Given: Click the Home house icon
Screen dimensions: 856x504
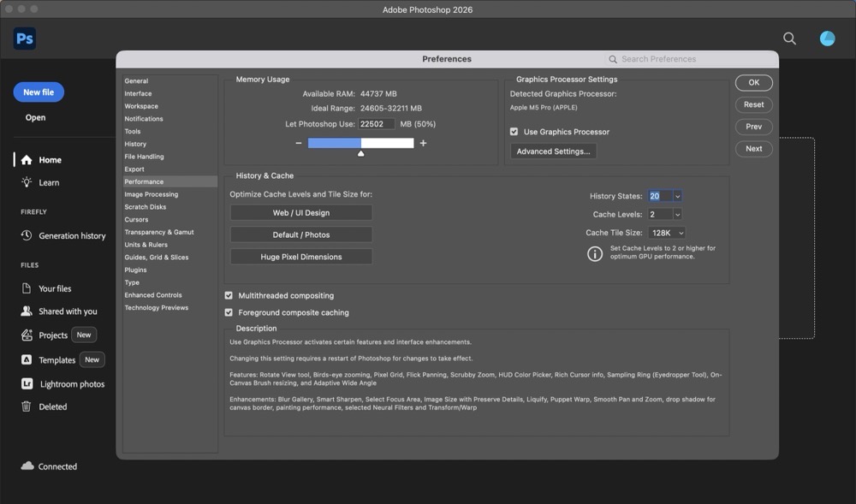Looking at the screenshot, I should click(x=27, y=160).
